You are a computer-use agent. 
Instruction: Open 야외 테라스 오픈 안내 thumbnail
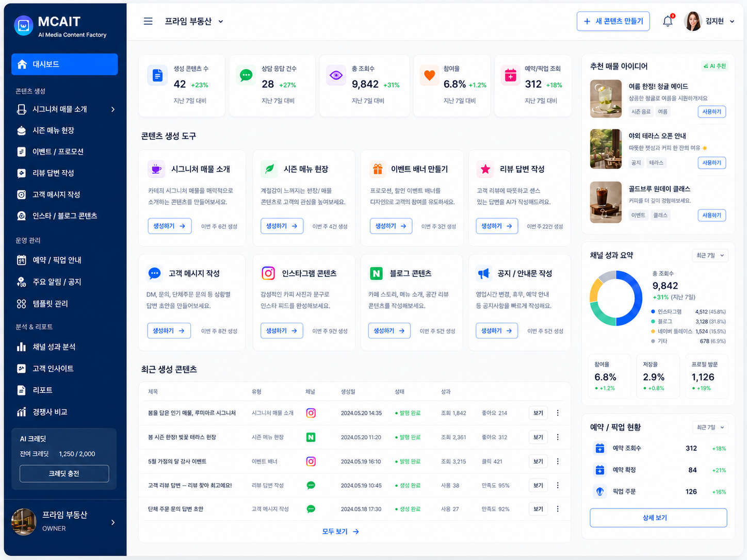[606, 149]
